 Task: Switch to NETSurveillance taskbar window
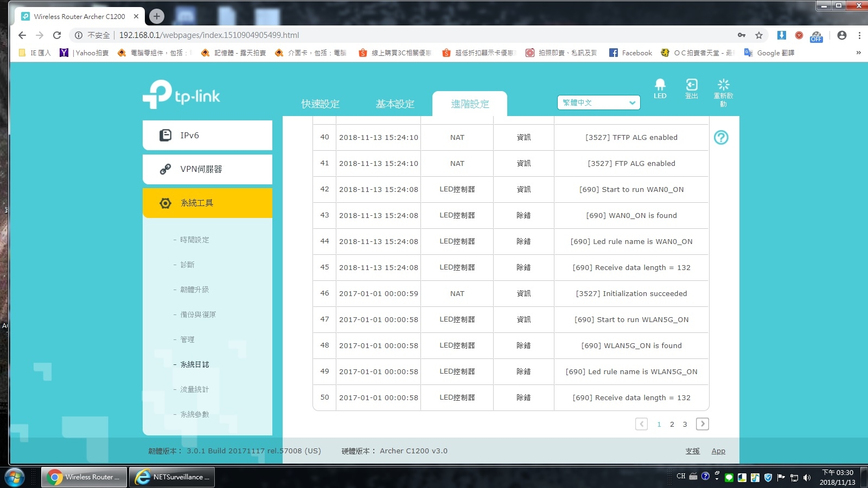coord(172,477)
